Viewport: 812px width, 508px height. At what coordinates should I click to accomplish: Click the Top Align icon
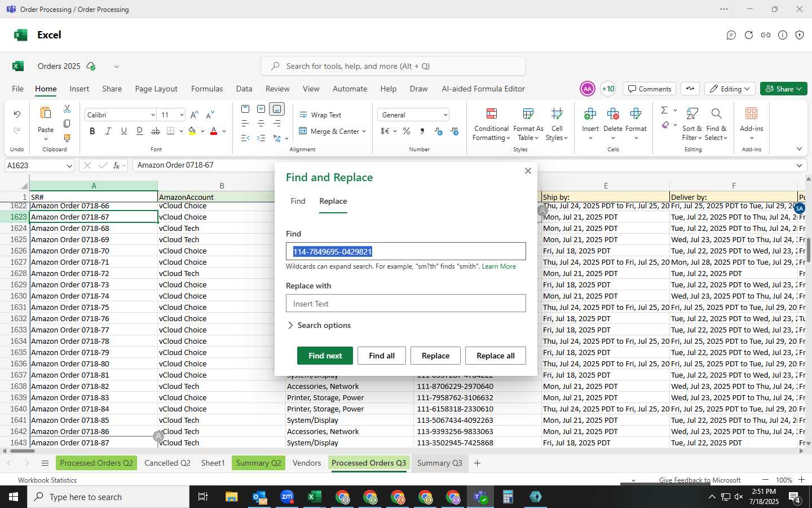click(x=245, y=109)
